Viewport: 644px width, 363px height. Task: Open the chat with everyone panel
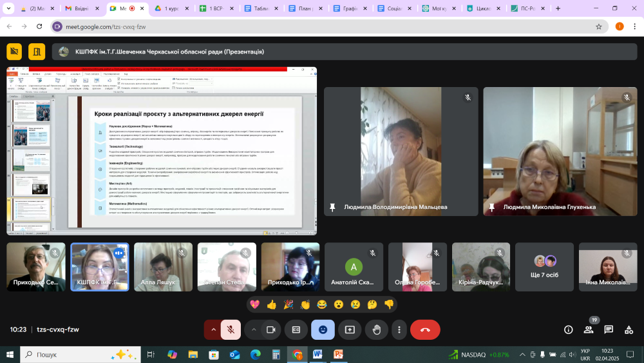pos(609,329)
